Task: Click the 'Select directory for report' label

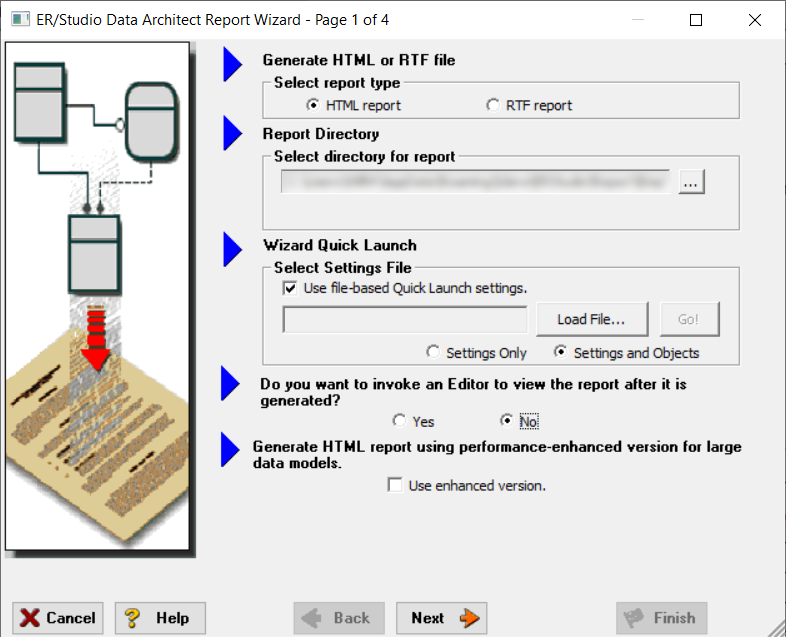Action: point(364,156)
